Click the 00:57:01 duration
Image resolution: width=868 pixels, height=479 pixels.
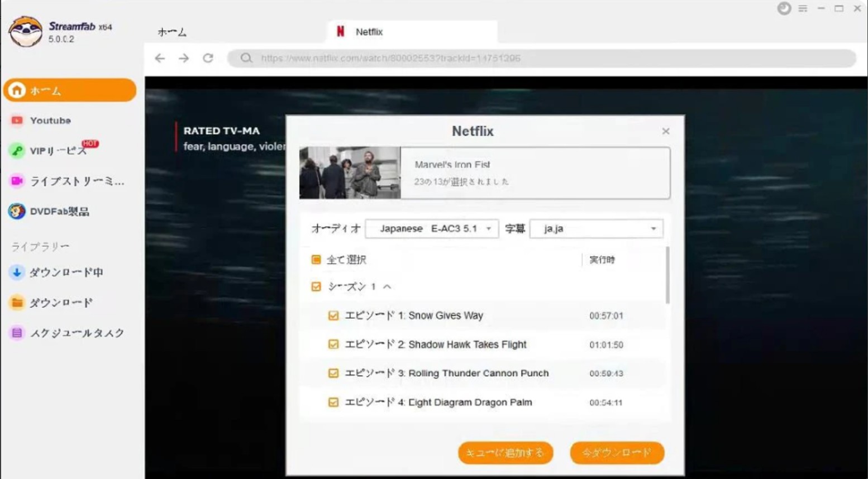pyautogui.click(x=606, y=316)
